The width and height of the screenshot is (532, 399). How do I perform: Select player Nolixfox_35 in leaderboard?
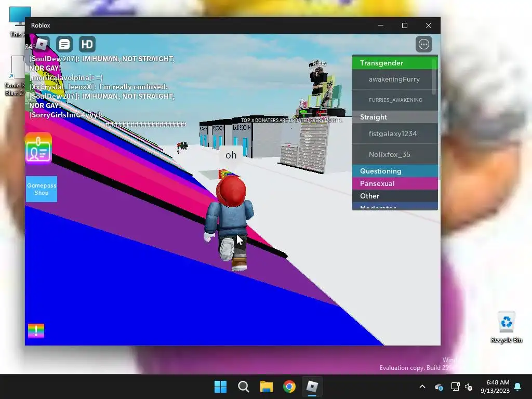point(395,154)
